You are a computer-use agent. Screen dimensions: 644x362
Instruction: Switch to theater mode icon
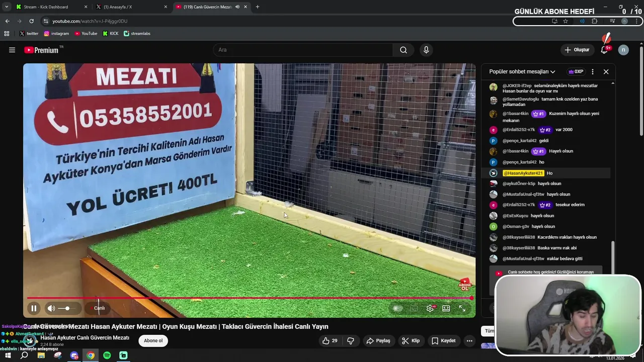(446, 308)
